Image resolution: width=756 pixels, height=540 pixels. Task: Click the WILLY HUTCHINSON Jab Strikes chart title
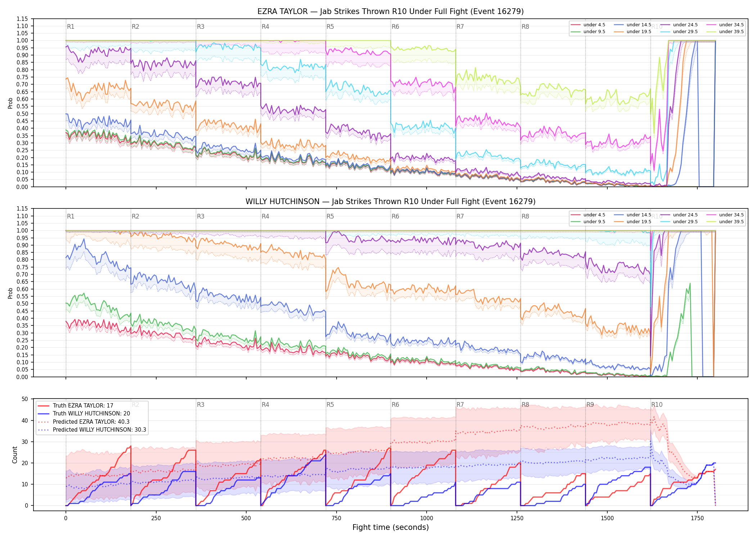tap(390, 202)
